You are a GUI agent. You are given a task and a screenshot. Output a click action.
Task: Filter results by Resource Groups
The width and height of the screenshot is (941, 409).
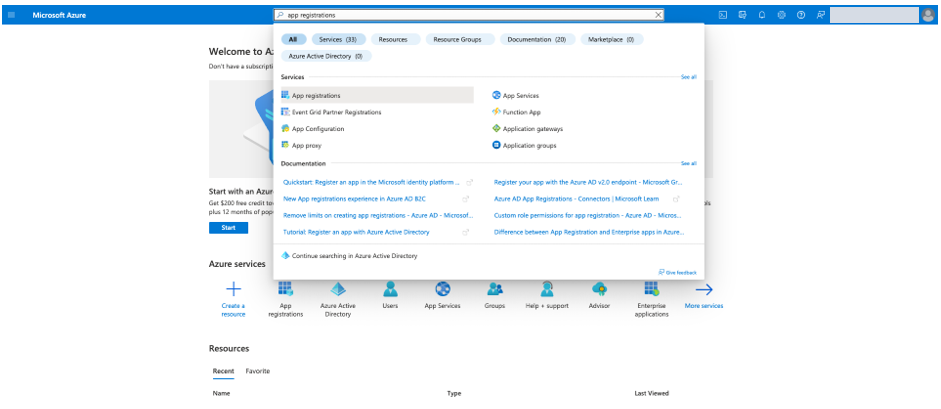460,39
